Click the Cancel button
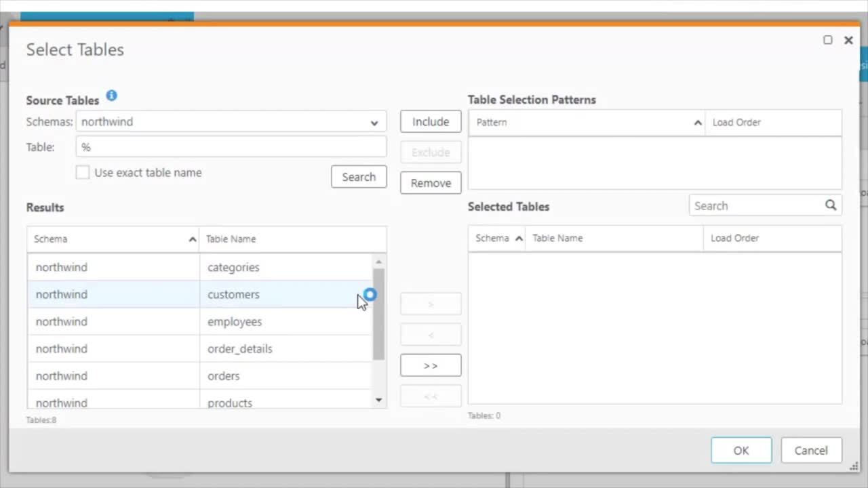 click(x=811, y=451)
